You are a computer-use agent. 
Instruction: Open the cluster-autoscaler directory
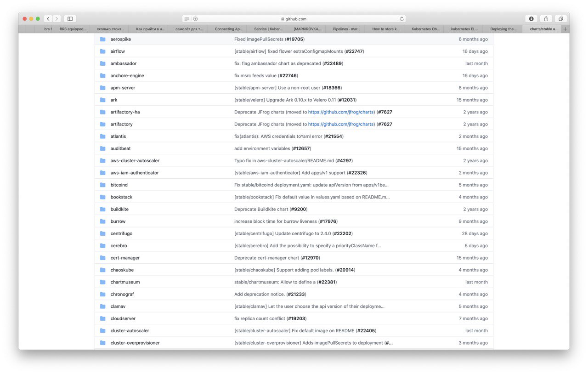(x=130, y=331)
